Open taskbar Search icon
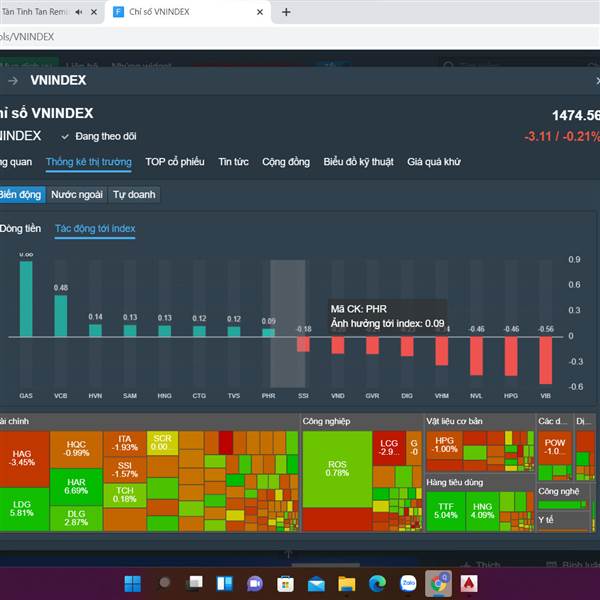The width and height of the screenshot is (600, 600). click(x=165, y=582)
